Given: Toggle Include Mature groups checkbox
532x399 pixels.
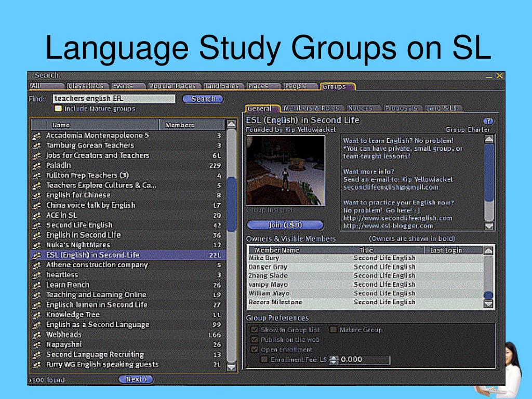Looking at the screenshot, I should [58, 109].
